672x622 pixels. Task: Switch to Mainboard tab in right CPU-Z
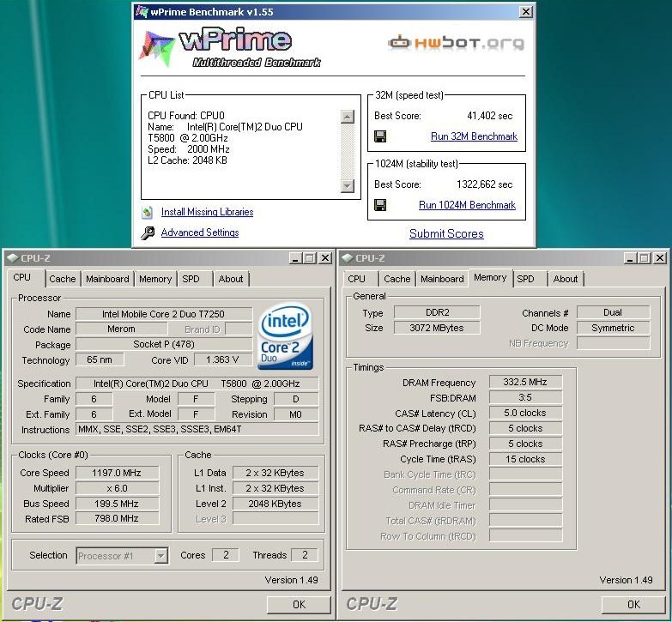pos(442,279)
